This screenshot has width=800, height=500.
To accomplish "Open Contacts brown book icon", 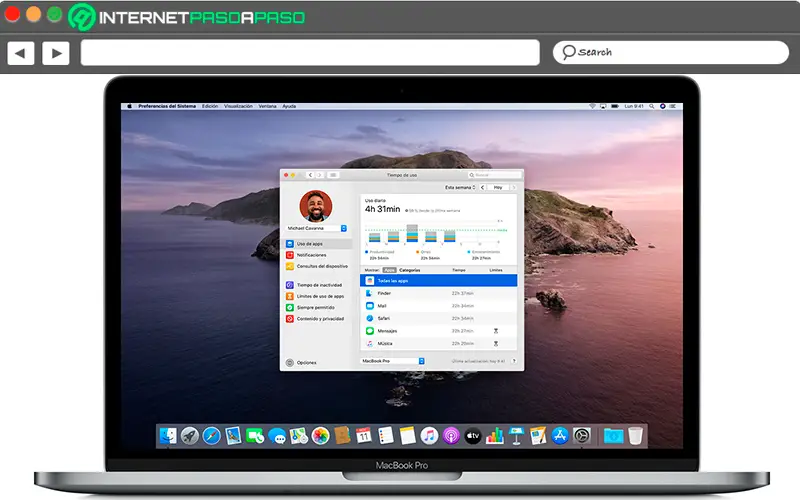I will pos(342,436).
